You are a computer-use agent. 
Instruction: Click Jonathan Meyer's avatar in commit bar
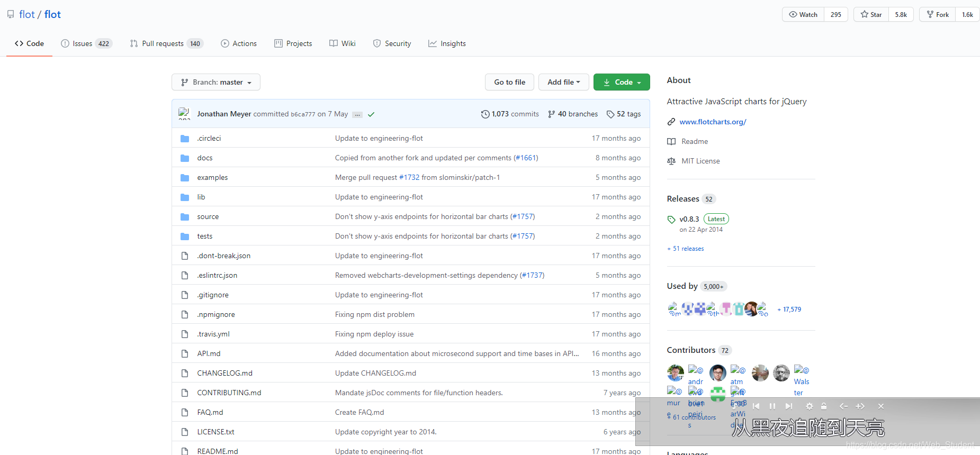pyautogui.click(x=184, y=114)
